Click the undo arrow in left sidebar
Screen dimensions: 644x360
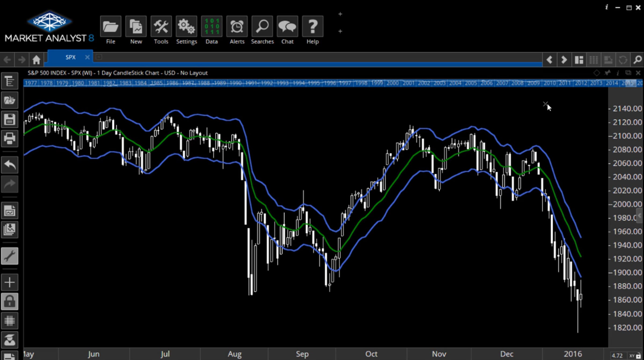(10, 164)
